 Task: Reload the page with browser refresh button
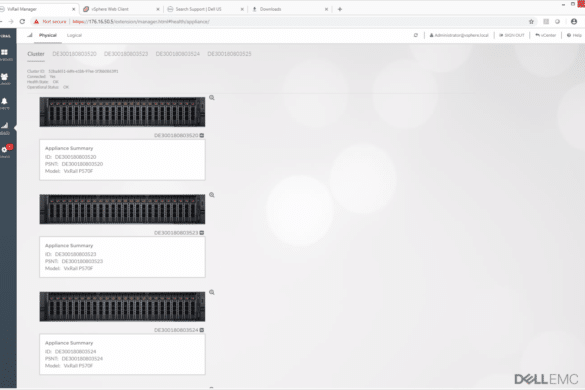tap(22, 22)
